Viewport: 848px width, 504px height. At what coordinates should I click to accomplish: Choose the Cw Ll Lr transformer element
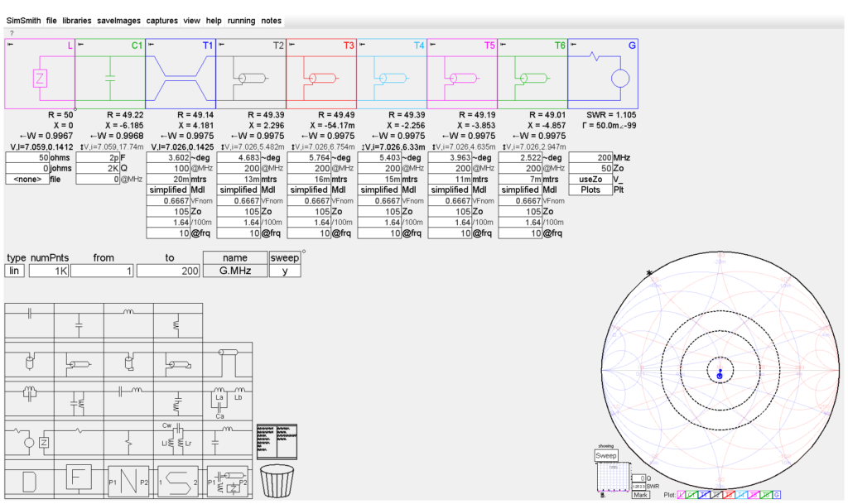click(178, 439)
